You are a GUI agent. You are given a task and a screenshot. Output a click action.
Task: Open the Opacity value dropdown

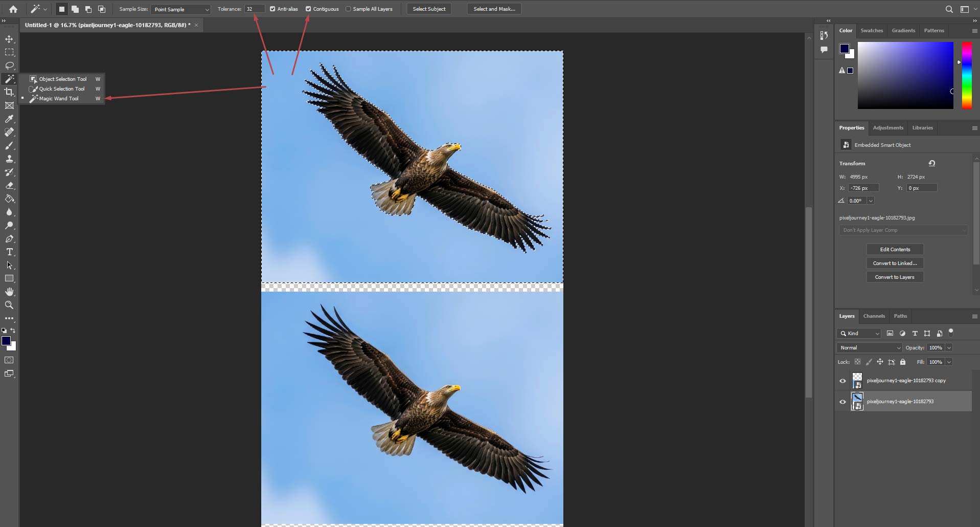948,347
